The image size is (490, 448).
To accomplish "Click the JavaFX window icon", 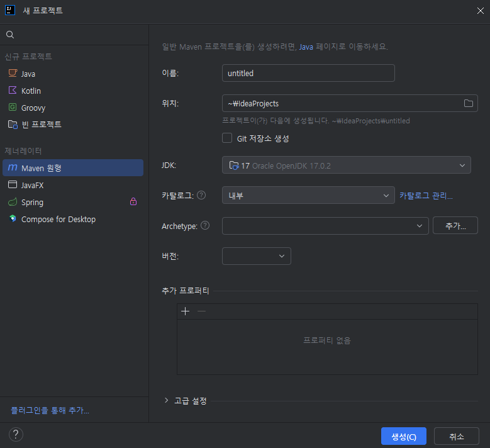I will point(13,184).
